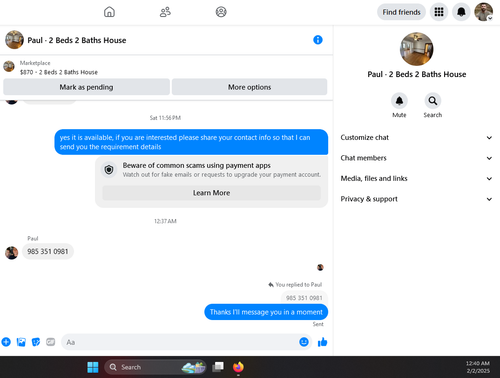Screen dimensions: 500x378
Task: Open the taskbar clock and date
Action: pos(478,367)
